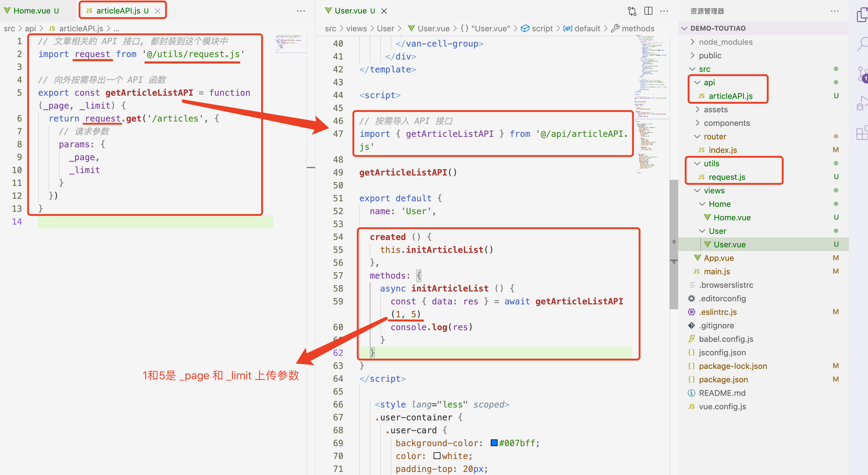This screenshot has height=475, width=868.
Task: Switch to the Home.vue editor tab
Action: (32, 11)
